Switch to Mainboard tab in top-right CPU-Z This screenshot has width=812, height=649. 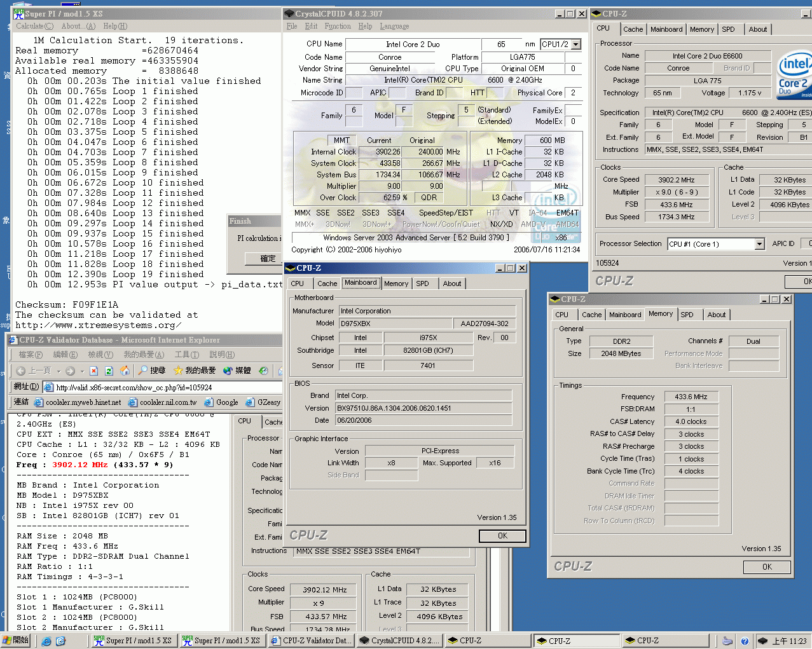click(x=666, y=29)
